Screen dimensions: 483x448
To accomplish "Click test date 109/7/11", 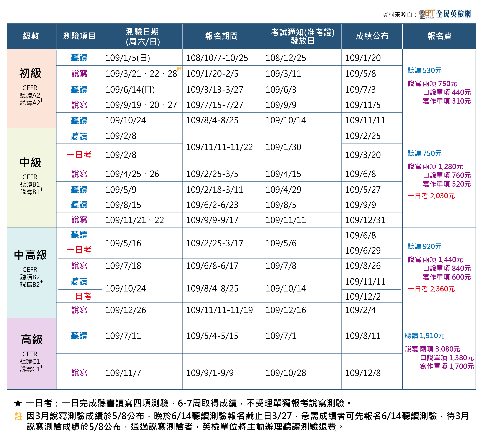I will [x=123, y=336].
